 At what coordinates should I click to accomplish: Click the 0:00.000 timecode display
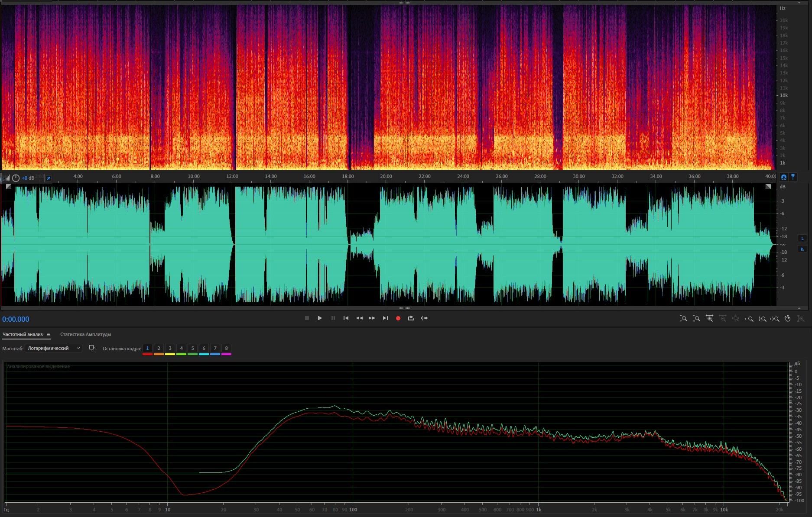[x=16, y=319]
